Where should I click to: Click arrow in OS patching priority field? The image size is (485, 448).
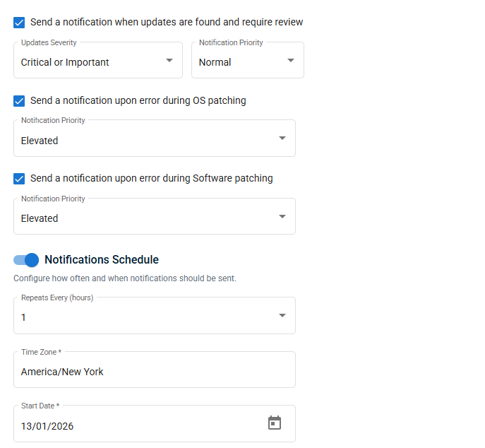282,138
